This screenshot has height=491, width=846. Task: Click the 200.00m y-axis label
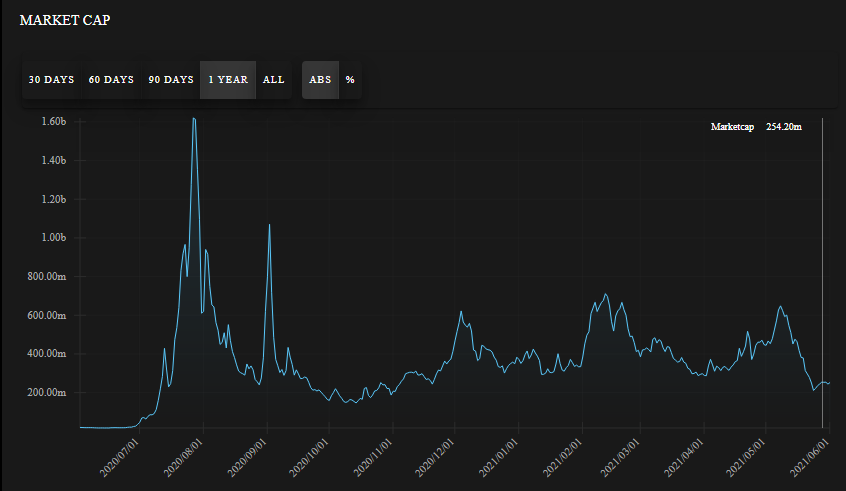47,393
